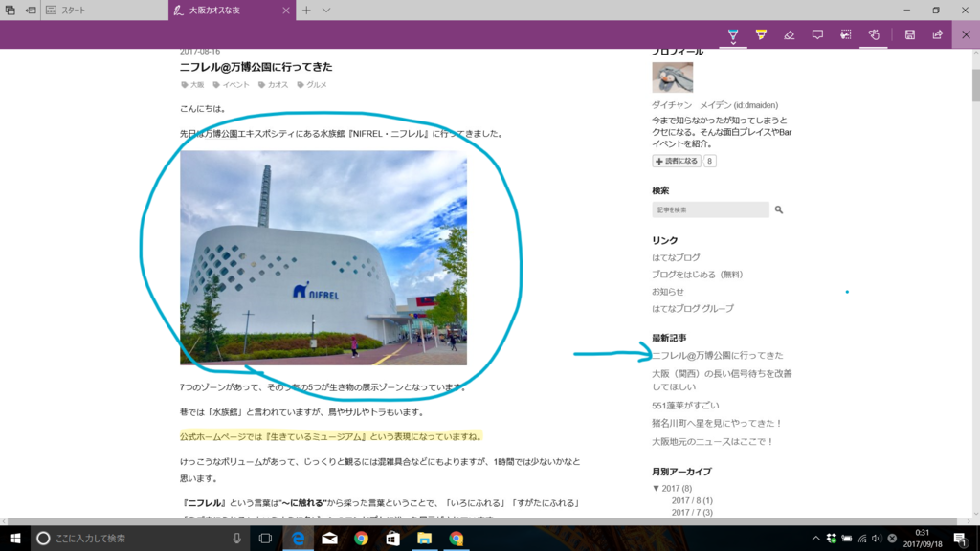Choose the add typed note tool

817,35
